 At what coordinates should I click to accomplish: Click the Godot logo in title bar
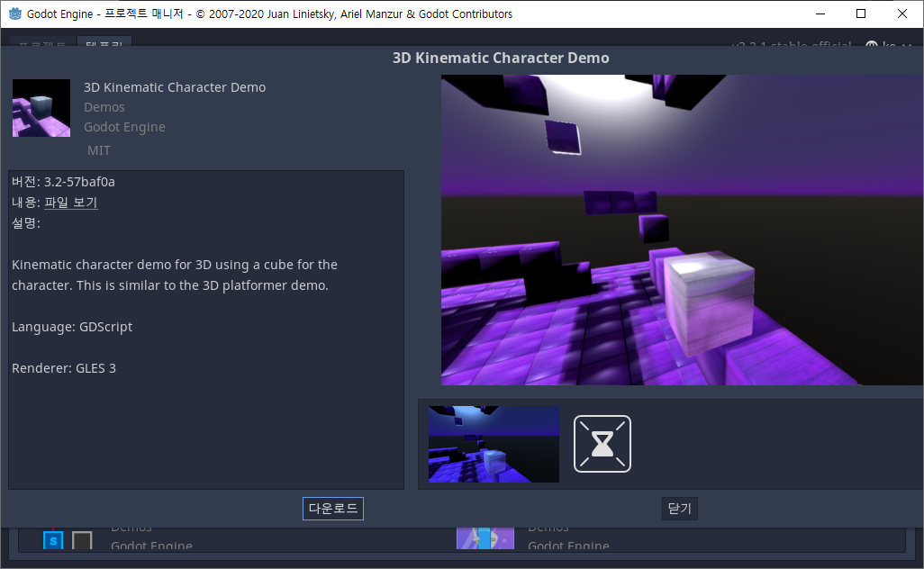pyautogui.click(x=15, y=14)
